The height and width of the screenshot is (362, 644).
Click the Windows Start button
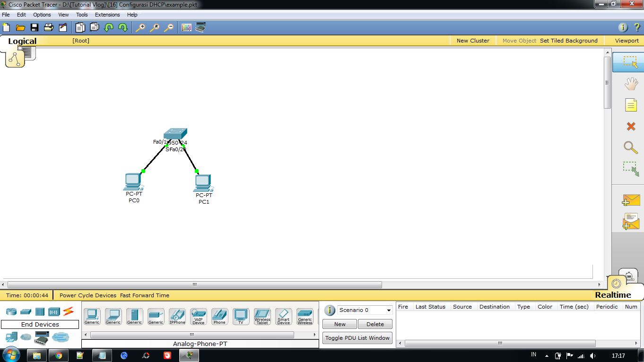pos(11,355)
